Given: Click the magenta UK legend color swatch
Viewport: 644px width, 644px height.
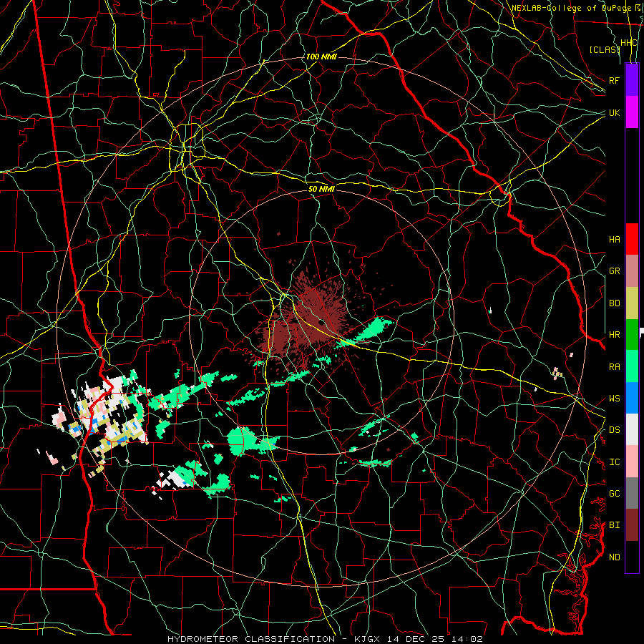Looking at the screenshot, I should point(632,112).
